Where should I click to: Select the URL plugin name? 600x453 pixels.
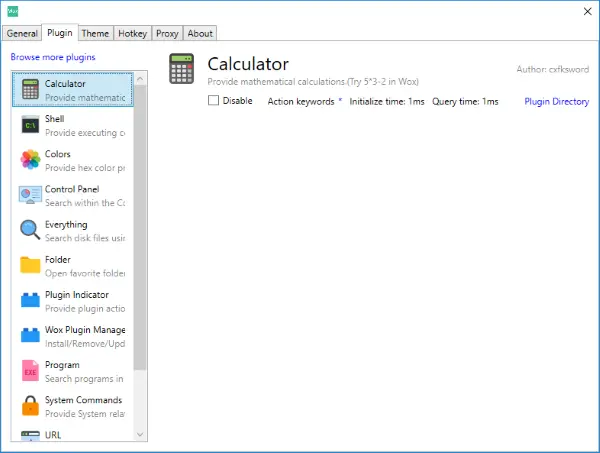[x=53, y=435]
